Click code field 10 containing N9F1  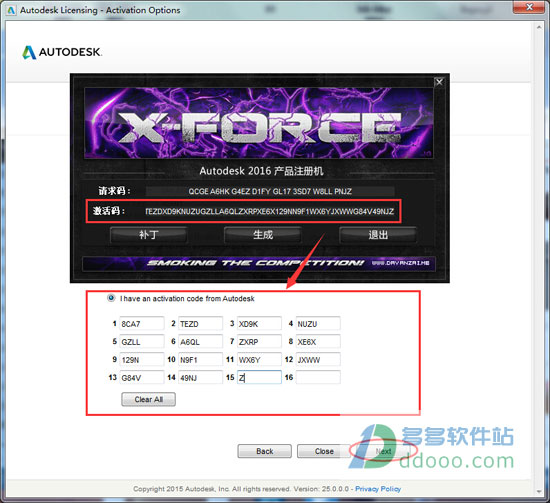pos(200,360)
